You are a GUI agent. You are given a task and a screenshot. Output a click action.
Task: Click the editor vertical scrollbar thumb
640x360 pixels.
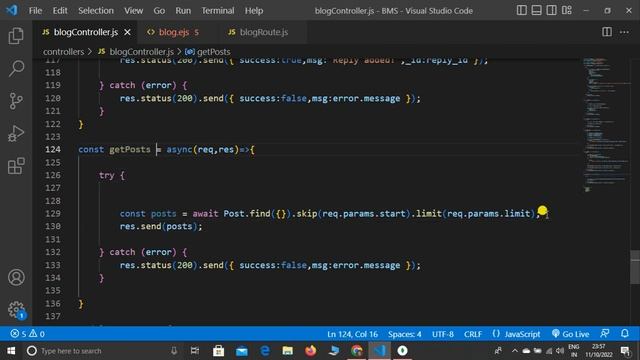pyautogui.click(x=635, y=267)
